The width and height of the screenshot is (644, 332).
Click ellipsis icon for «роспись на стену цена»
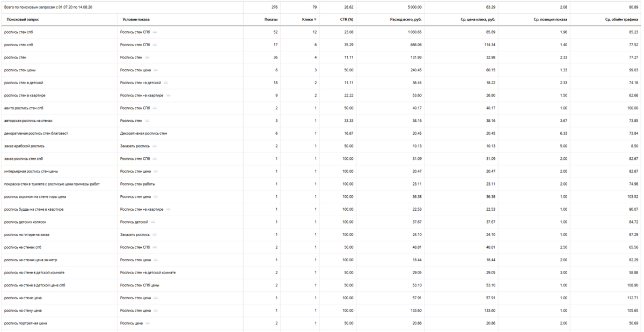pos(155,311)
